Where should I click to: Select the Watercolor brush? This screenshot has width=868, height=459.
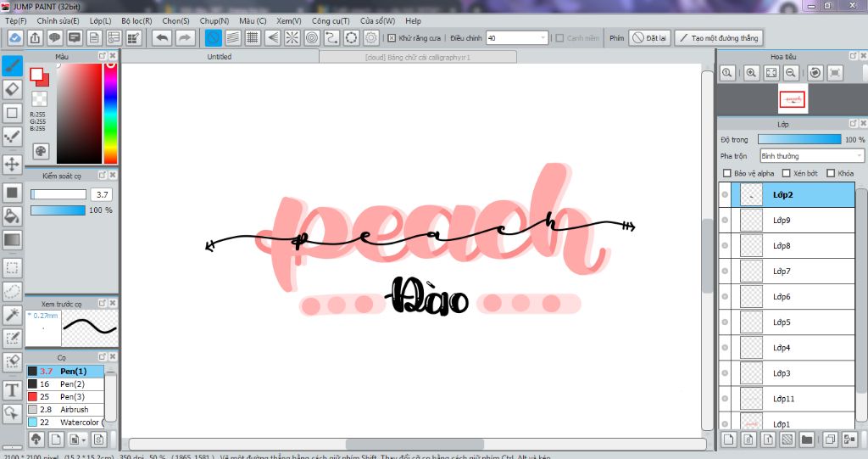tap(65, 423)
